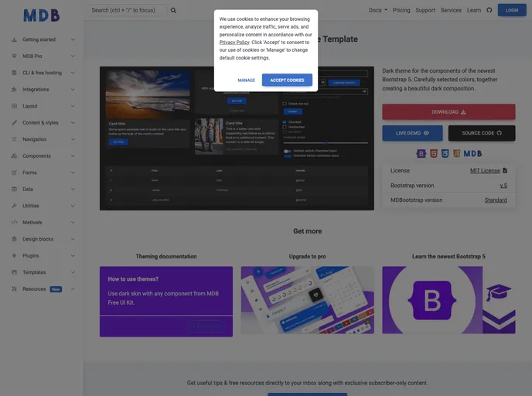
Task: Expand the Resources section chevron
Action: click(73, 289)
